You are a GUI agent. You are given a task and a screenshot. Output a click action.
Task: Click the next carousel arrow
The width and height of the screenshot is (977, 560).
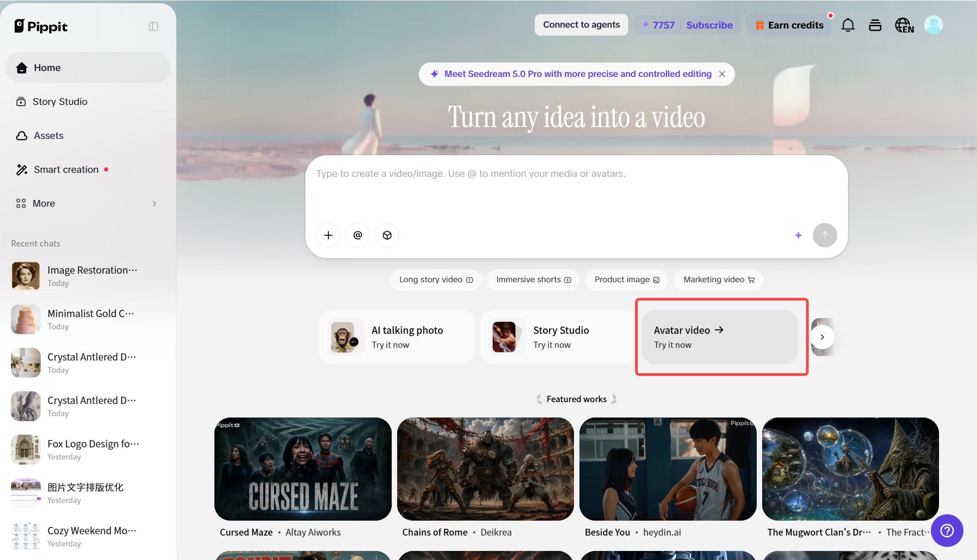point(822,337)
